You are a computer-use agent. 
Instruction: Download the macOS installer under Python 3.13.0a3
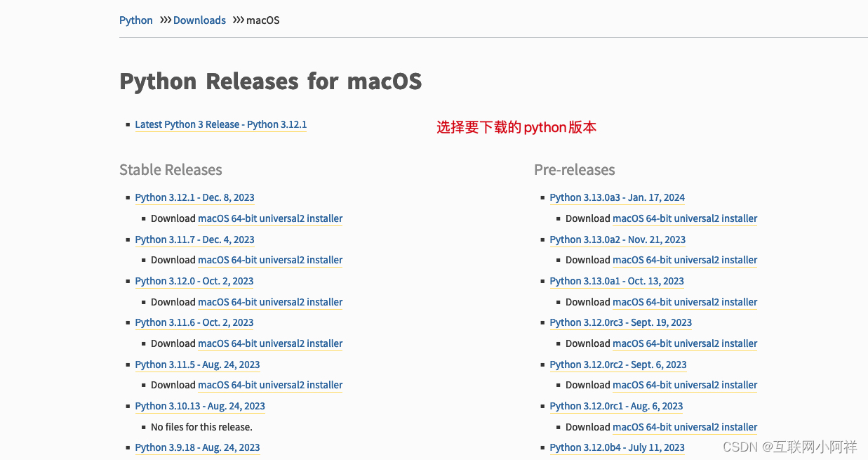(685, 218)
